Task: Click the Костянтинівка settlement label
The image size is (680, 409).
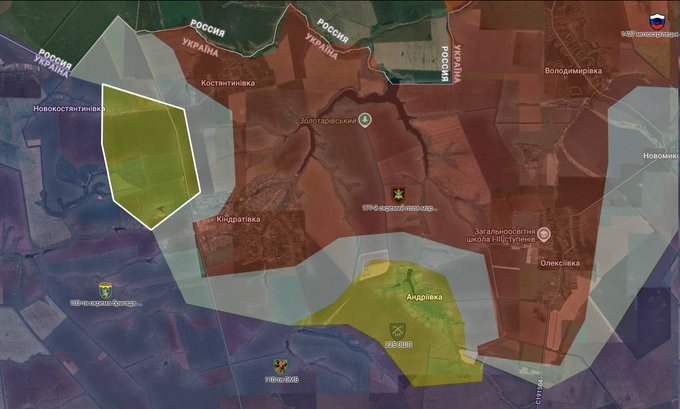Action: (228, 83)
